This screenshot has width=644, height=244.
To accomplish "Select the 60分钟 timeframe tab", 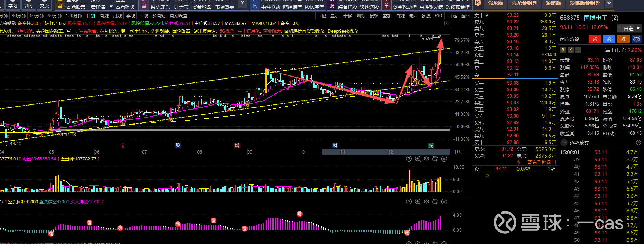I will click(36, 15).
